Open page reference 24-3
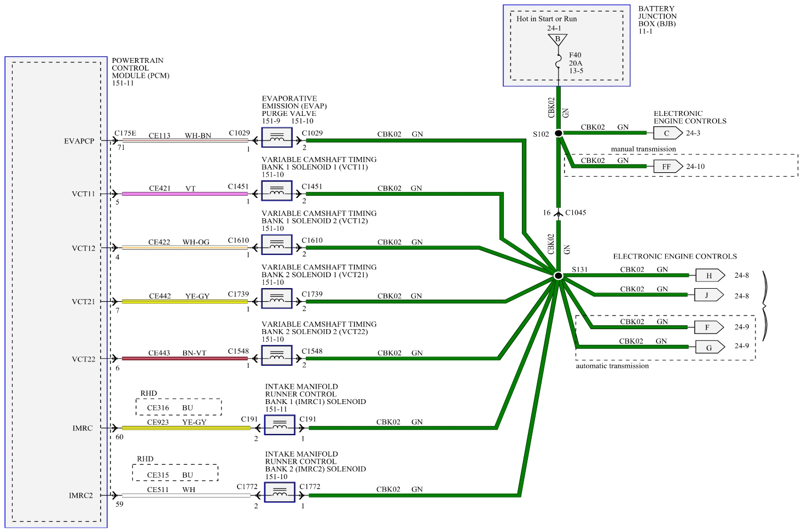This screenshot has width=802, height=532. [x=693, y=133]
